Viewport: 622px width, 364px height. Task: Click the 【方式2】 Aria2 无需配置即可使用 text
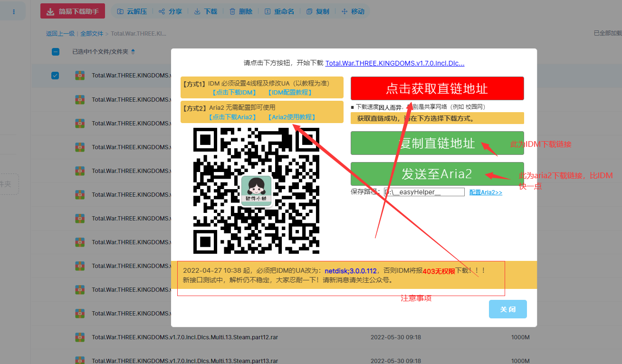pyautogui.click(x=228, y=108)
